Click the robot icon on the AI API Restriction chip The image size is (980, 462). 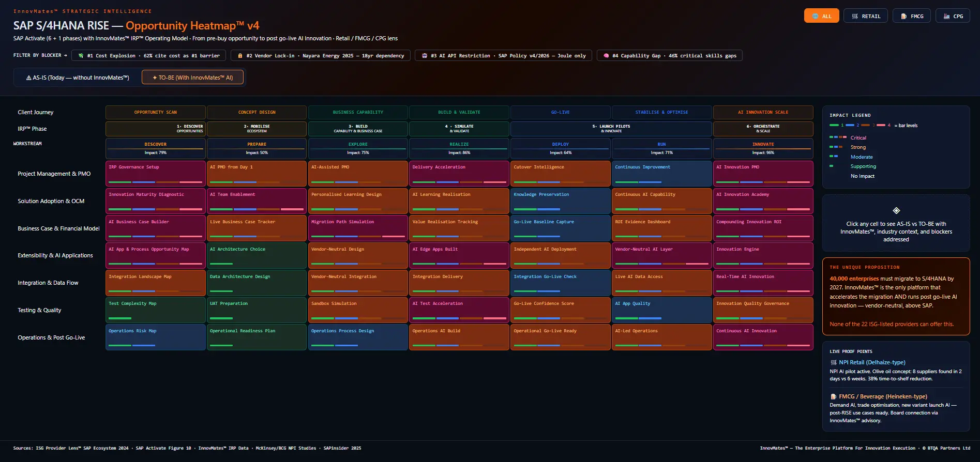(425, 55)
